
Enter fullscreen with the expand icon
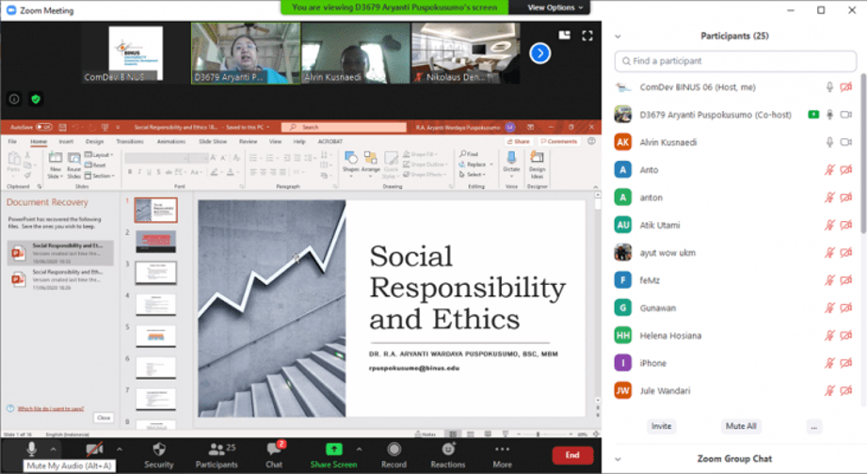click(x=587, y=36)
